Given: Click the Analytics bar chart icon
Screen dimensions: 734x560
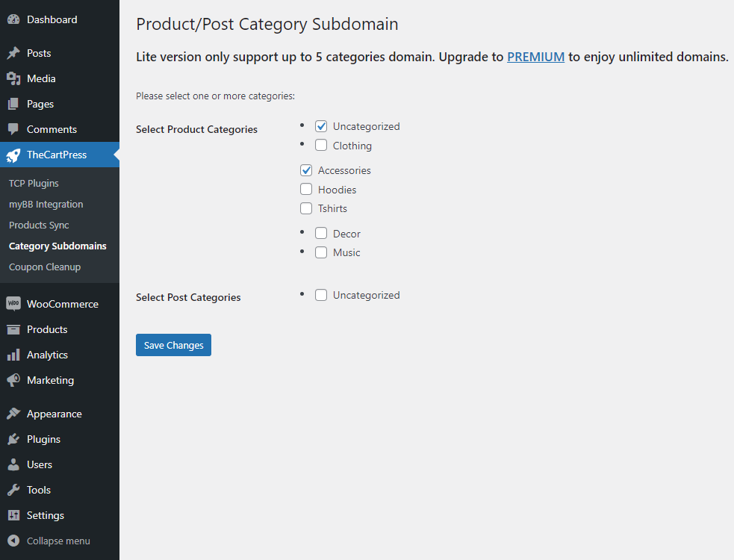Looking at the screenshot, I should [x=13, y=355].
